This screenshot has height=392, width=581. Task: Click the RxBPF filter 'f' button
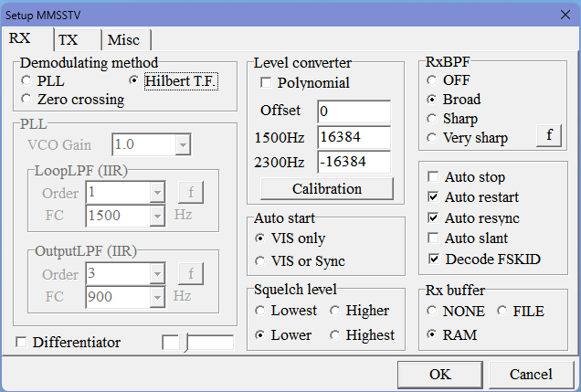coord(548,135)
